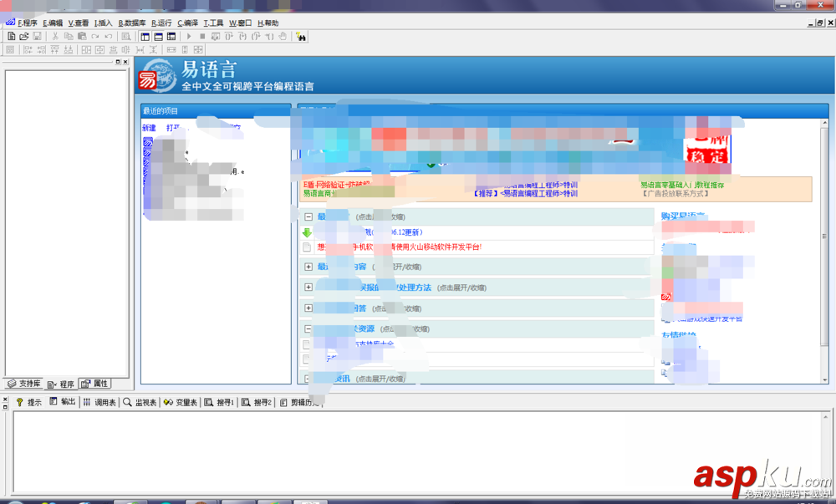The height and width of the screenshot is (504, 836).
Task: Expand the section ending in 问答
Action: tap(308, 308)
